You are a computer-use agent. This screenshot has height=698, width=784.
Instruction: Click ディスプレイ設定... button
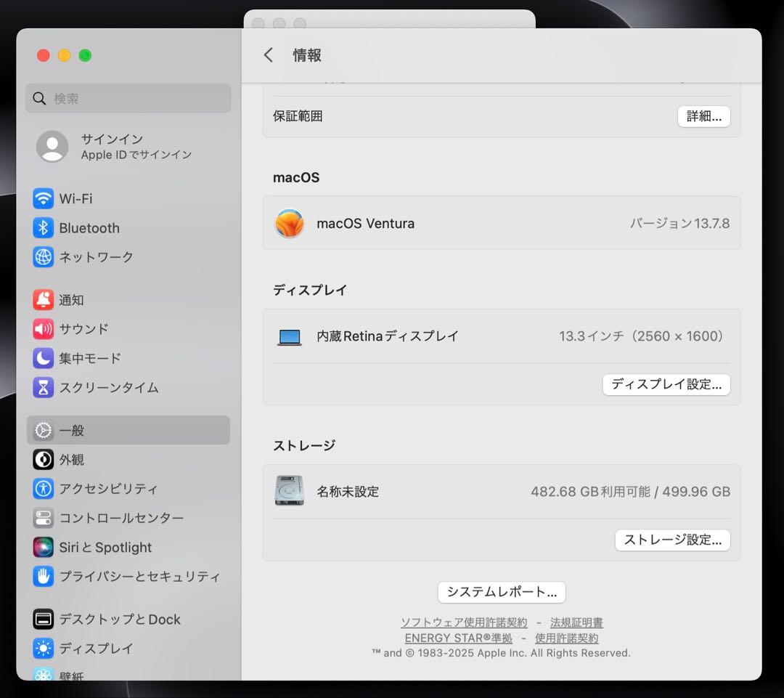[x=666, y=384]
